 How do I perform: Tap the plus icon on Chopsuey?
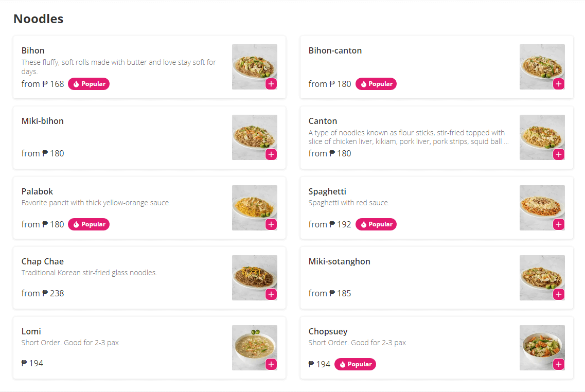click(x=559, y=364)
